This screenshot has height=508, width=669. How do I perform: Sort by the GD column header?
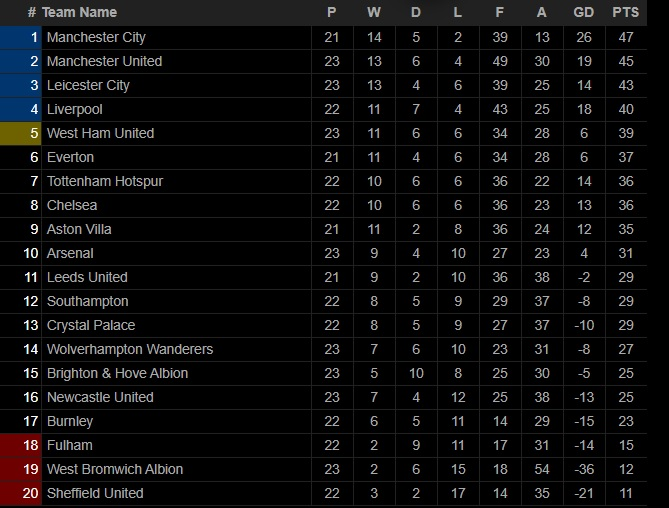pyautogui.click(x=584, y=12)
